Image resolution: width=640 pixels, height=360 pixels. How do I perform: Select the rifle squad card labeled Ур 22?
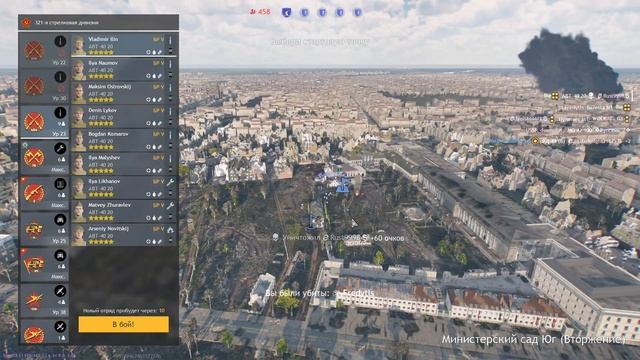click(x=44, y=50)
